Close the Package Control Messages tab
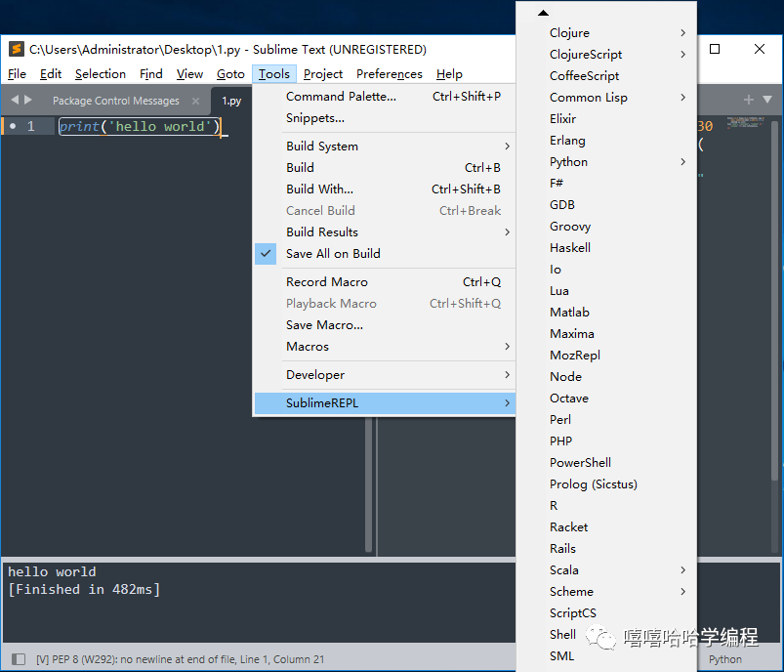784x672 pixels. coord(195,101)
